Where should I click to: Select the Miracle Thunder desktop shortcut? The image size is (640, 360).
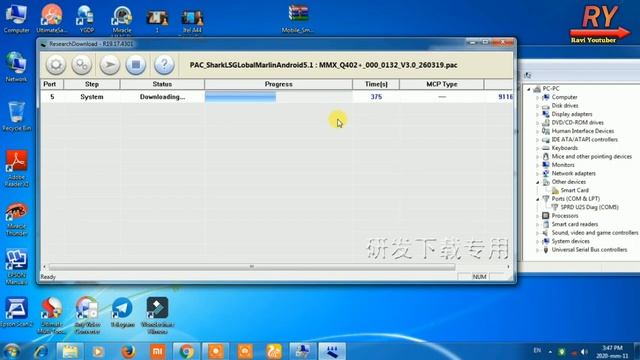[17, 219]
